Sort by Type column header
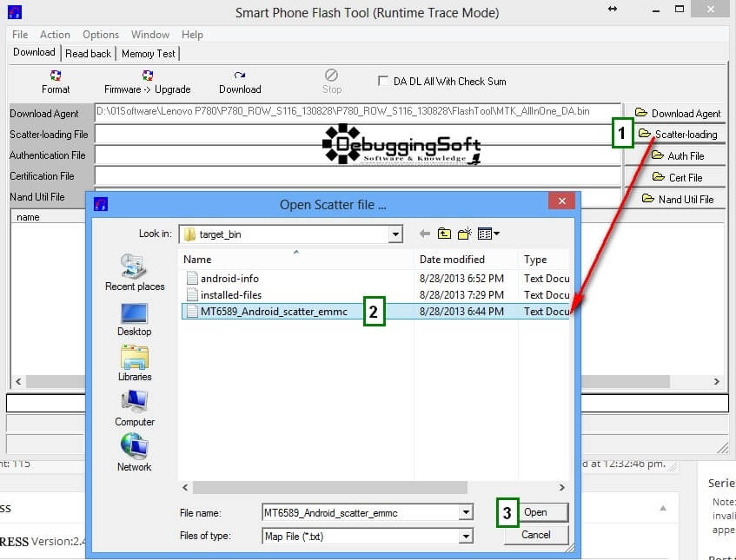This screenshot has width=736, height=560. point(544,260)
